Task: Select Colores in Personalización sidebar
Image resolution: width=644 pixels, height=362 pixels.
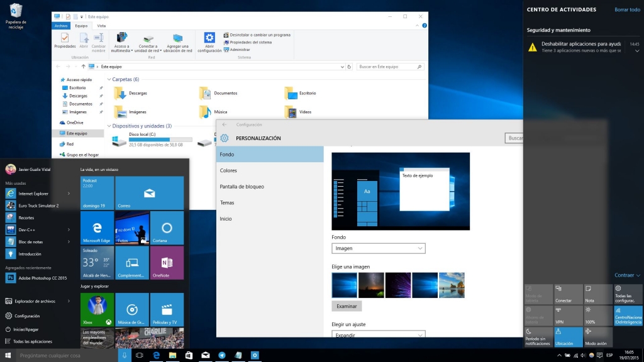Action: [x=228, y=170]
